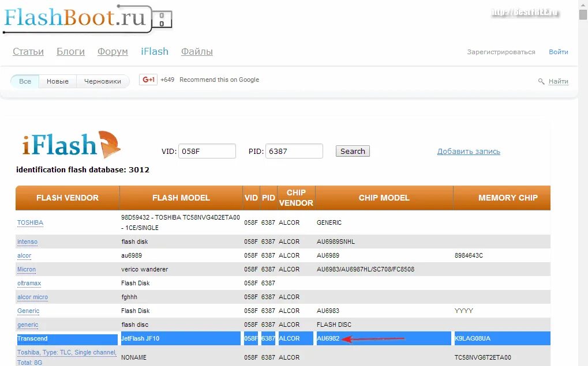Viewport: 588px width, 366px height.
Task: Select the fghhh flash model cell
Action: (129, 297)
